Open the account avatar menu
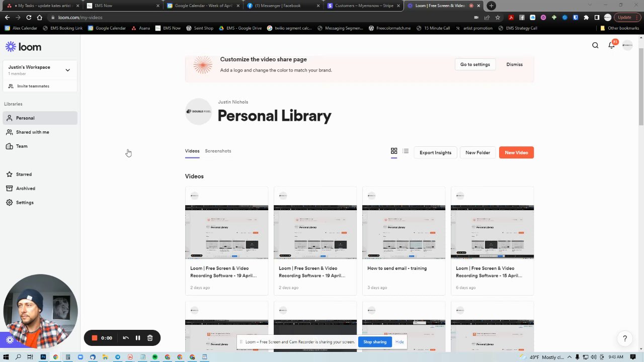 pos(627,45)
